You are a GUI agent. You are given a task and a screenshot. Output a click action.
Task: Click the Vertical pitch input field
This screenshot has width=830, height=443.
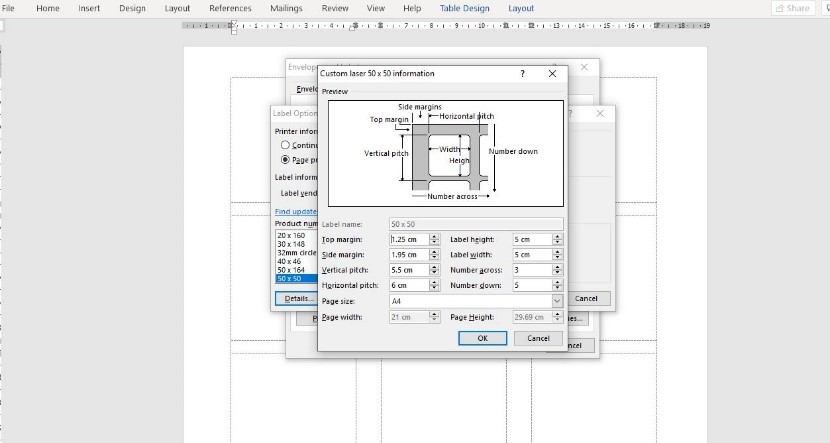click(409, 270)
